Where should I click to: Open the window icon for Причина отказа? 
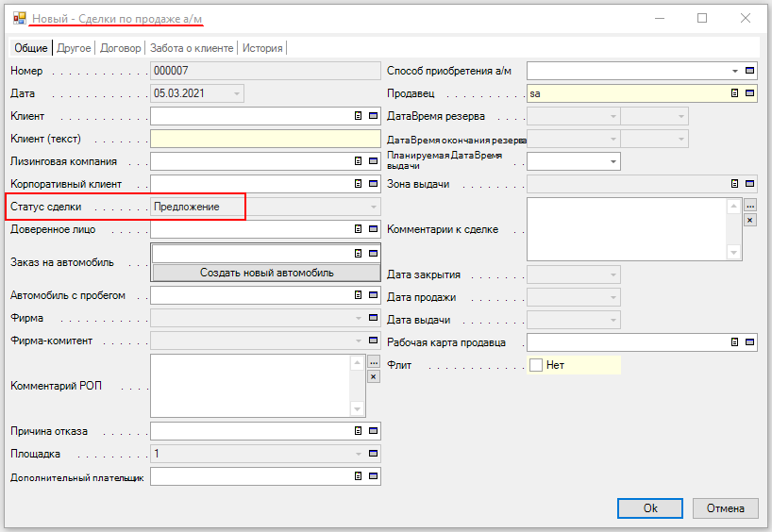click(x=373, y=431)
